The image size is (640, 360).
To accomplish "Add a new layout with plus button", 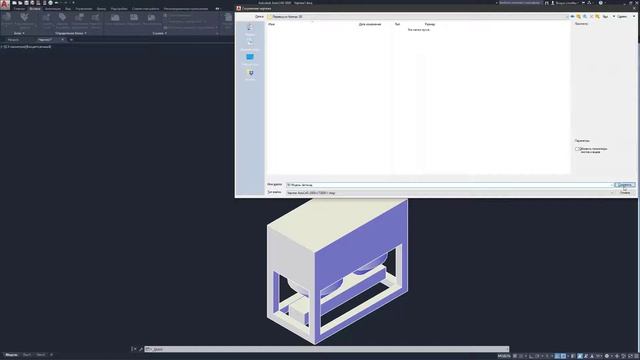I will coord(51,355).
